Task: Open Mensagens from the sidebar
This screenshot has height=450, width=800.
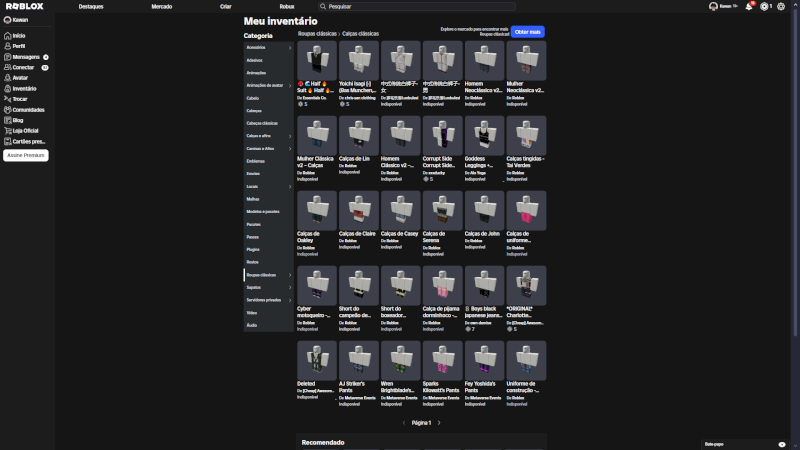Action: [26, 57]
